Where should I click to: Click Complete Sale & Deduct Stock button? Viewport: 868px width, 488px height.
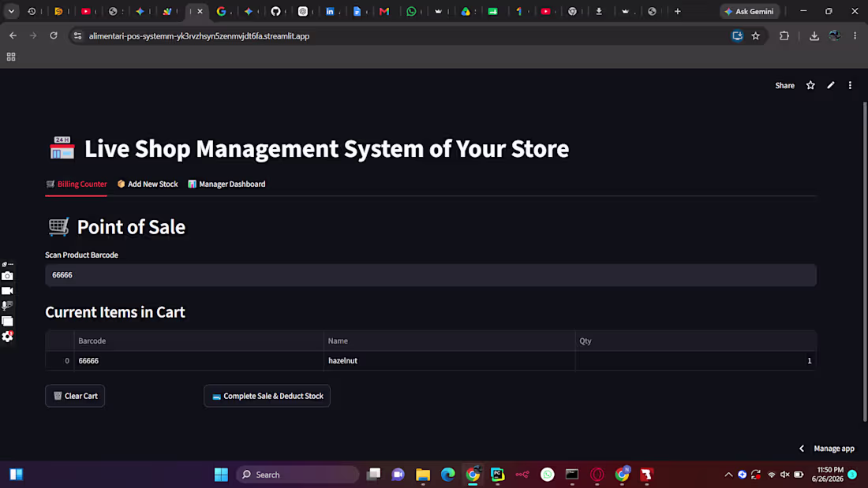click(267, 396)
